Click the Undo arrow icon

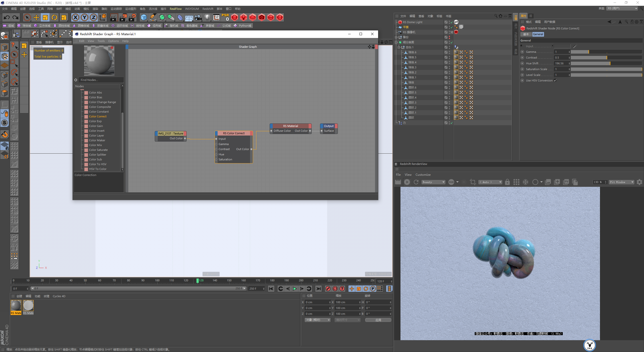[x=7, y=17]
